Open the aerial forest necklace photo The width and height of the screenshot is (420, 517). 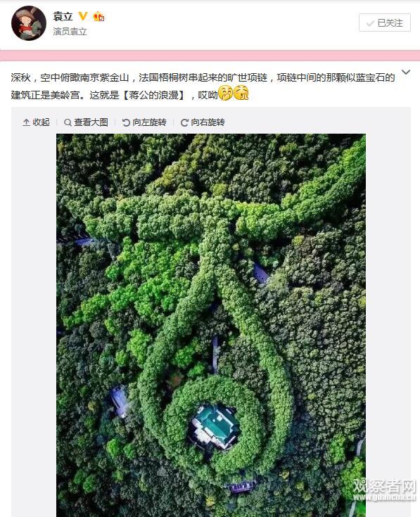(211, 325)
